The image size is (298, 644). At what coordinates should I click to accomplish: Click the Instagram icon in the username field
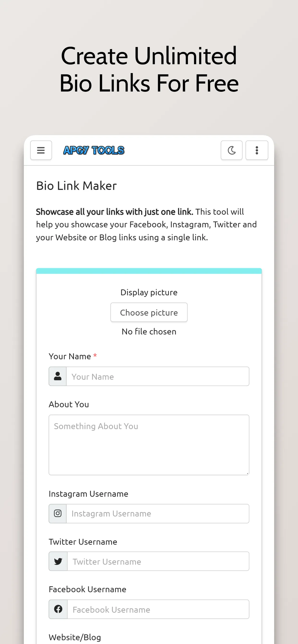(x=58, y=513)
